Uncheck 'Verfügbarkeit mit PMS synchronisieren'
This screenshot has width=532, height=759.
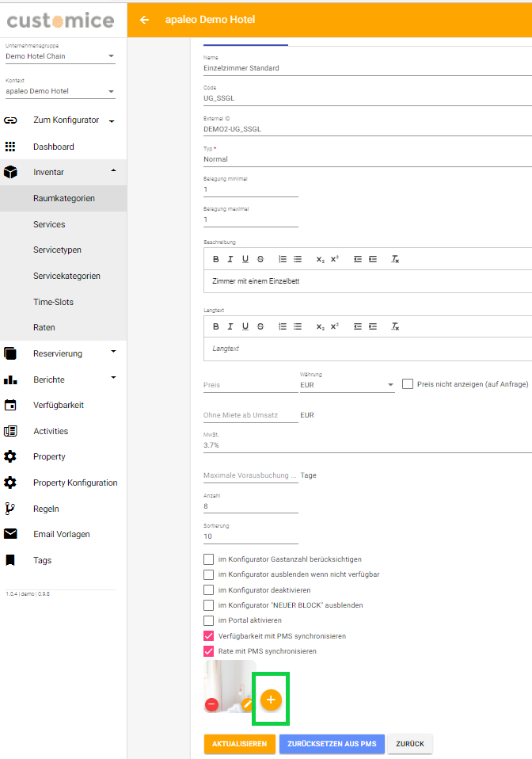pyautogui.click(x=208, y=636)
